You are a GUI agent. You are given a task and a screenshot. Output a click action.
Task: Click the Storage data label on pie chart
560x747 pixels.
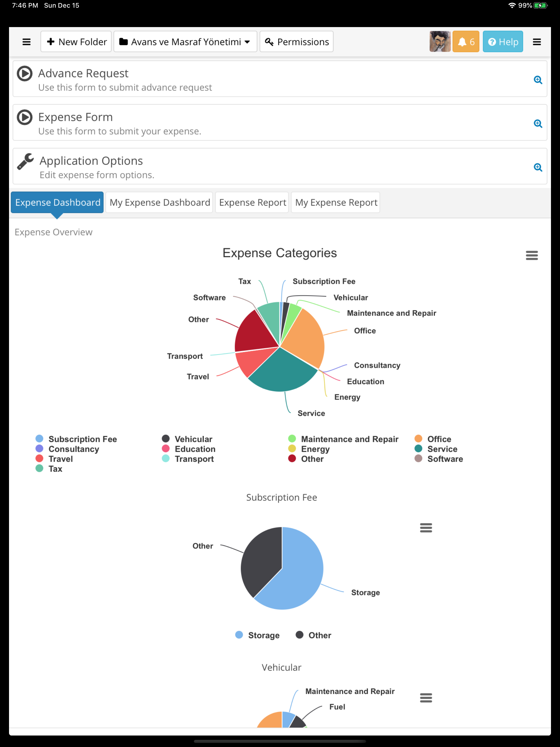[x=366, y=593]
